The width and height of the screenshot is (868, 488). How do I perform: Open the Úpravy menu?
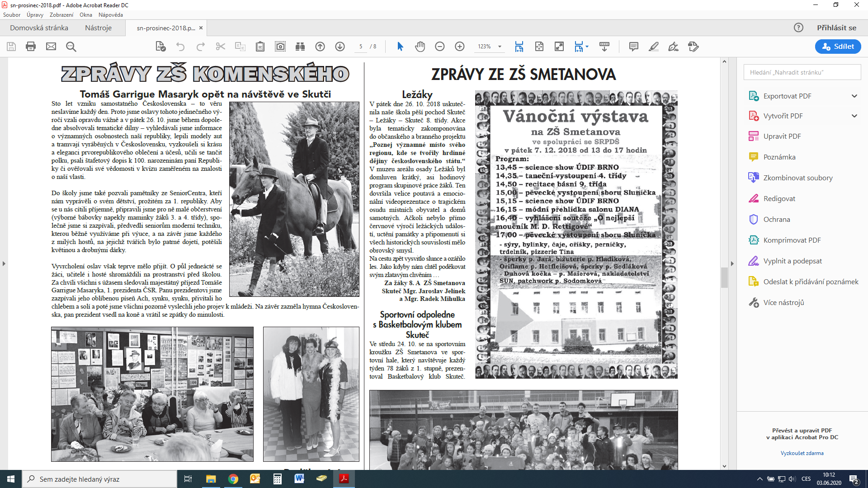coord(35,15)
